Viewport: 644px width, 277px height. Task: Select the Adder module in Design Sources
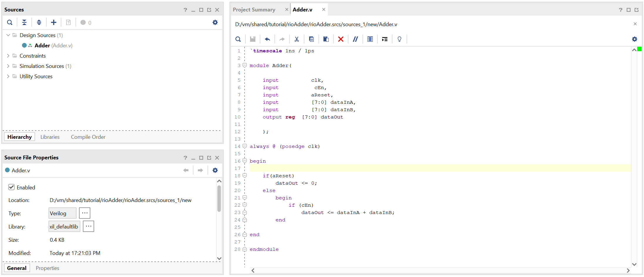pos(42,45)
